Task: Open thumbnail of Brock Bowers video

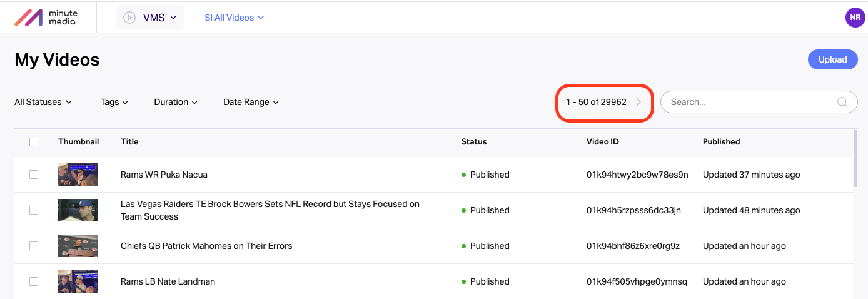Action: [x=78, y=210]
